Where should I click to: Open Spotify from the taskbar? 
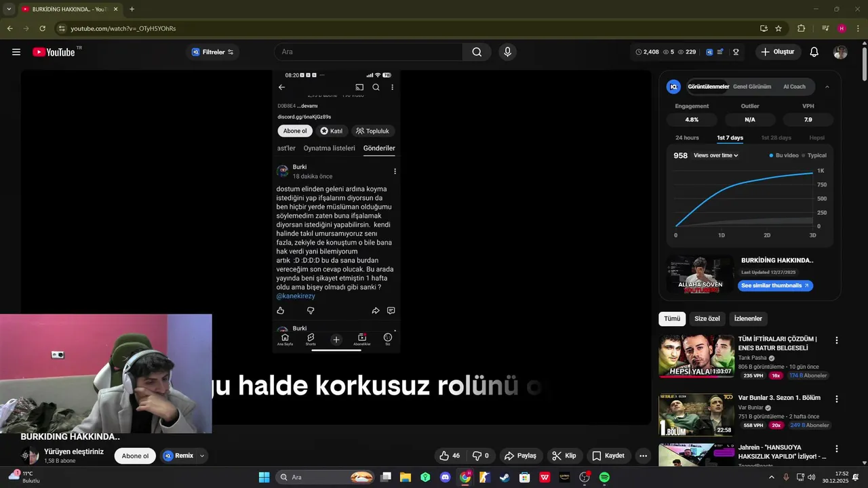(x=604, y=477)
